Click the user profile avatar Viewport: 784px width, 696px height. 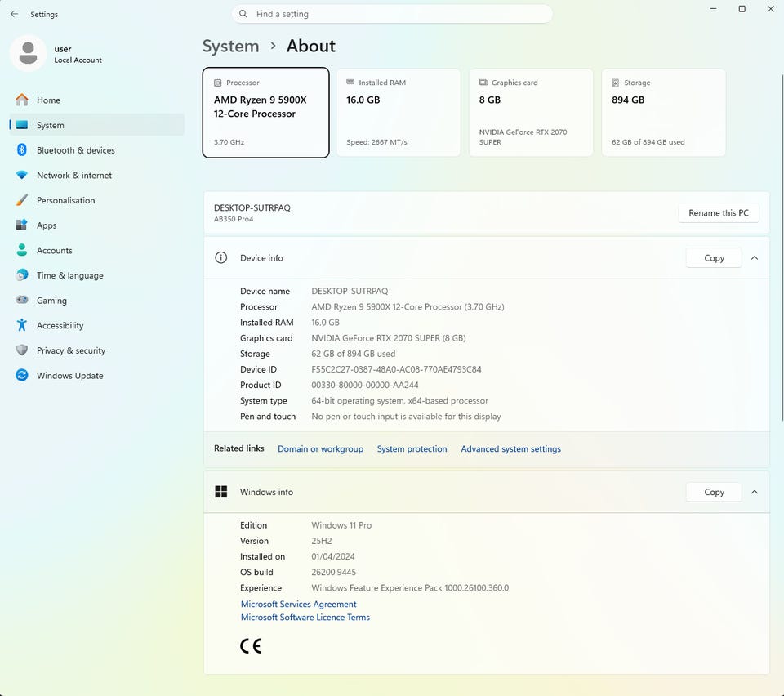(28, 53)
